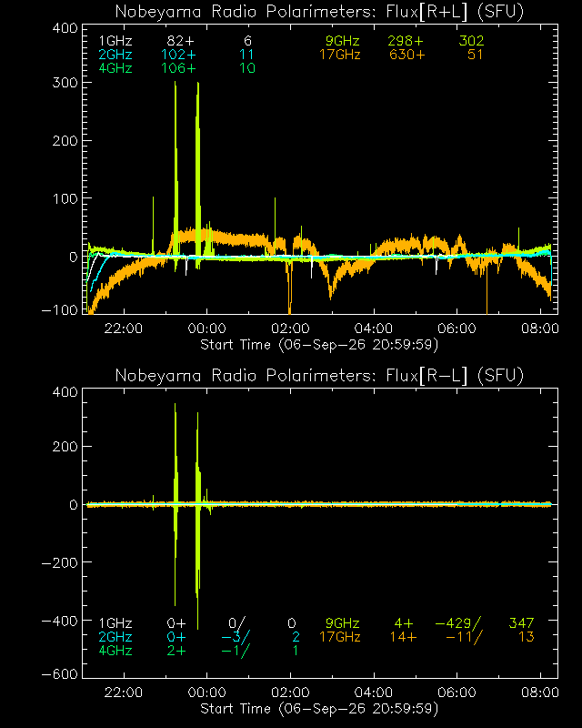
Task: Click the 06:00 tick label on bottom plot
Action: click(457, 693)
